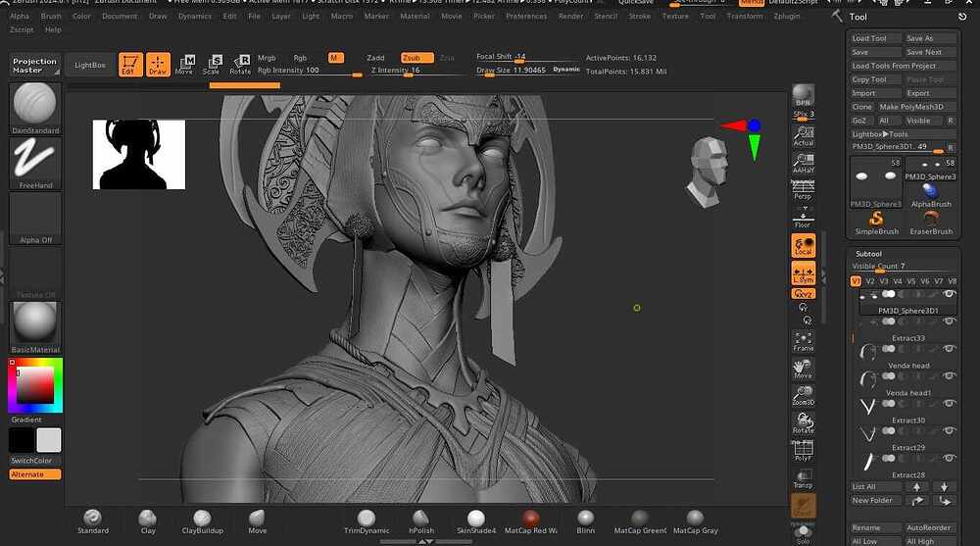Click the Frame view icon
980x546 pixels.
point(804,341)
